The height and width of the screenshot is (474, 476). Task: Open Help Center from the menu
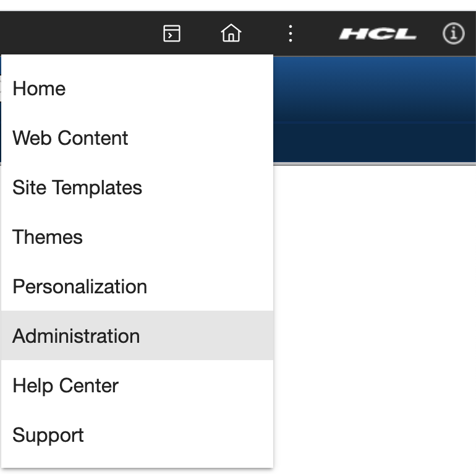pos(66,386)
